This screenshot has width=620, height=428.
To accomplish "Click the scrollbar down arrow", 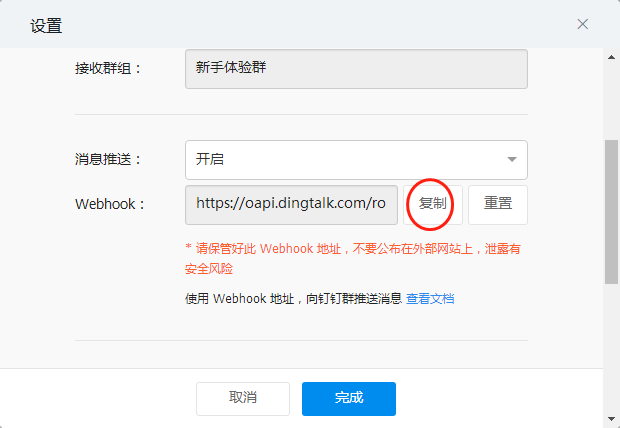I will pyautogui.click(x=611, y=419).
